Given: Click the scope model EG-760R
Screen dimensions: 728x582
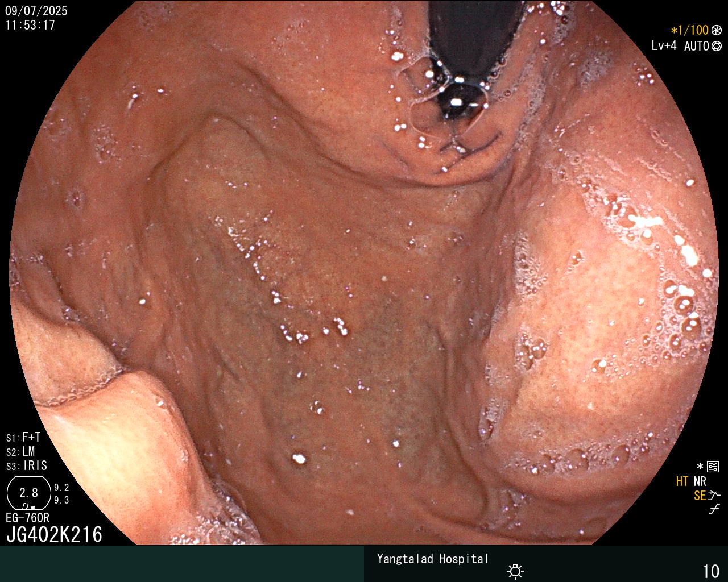Looking at the screenshot, I should (x=27, y=518).
